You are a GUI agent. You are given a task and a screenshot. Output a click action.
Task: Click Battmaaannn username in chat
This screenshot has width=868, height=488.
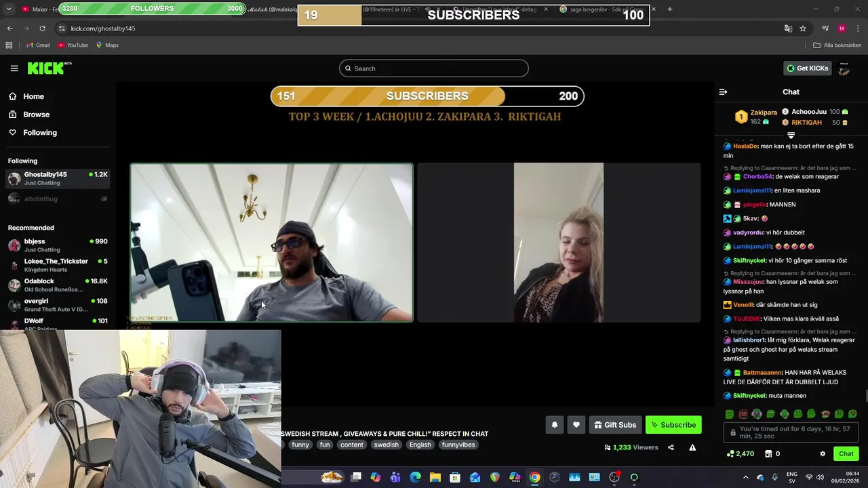(762, 373)
